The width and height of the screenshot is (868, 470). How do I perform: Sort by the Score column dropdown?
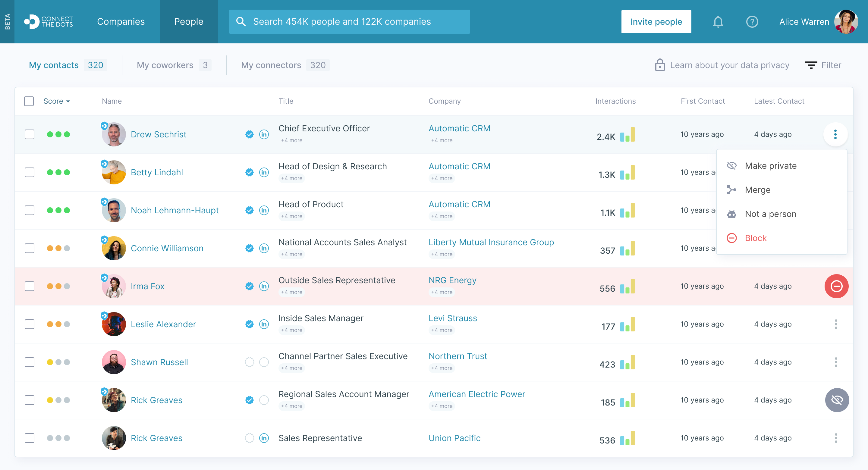(x=57, y=101)
